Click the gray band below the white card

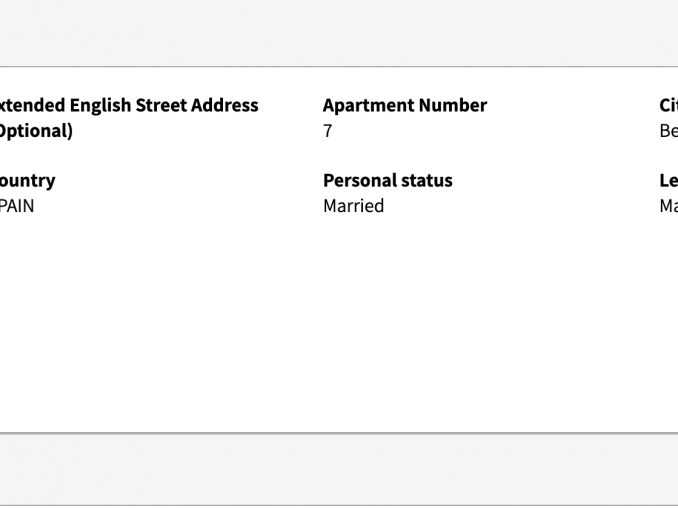339,468
